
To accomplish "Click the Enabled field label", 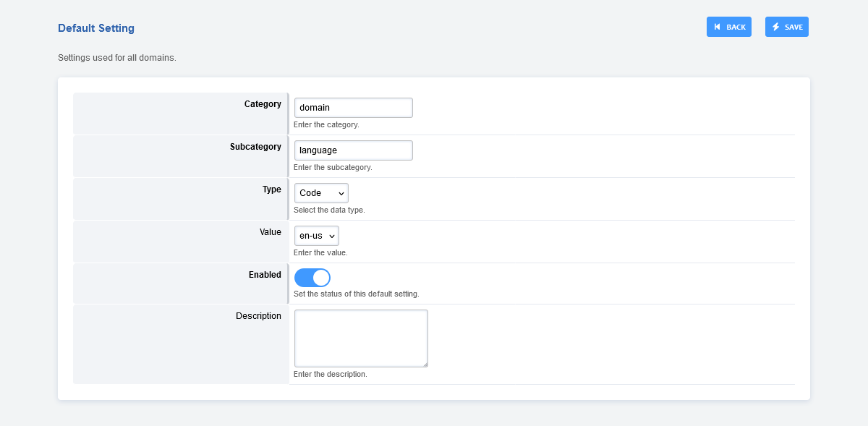I will 265,275.
